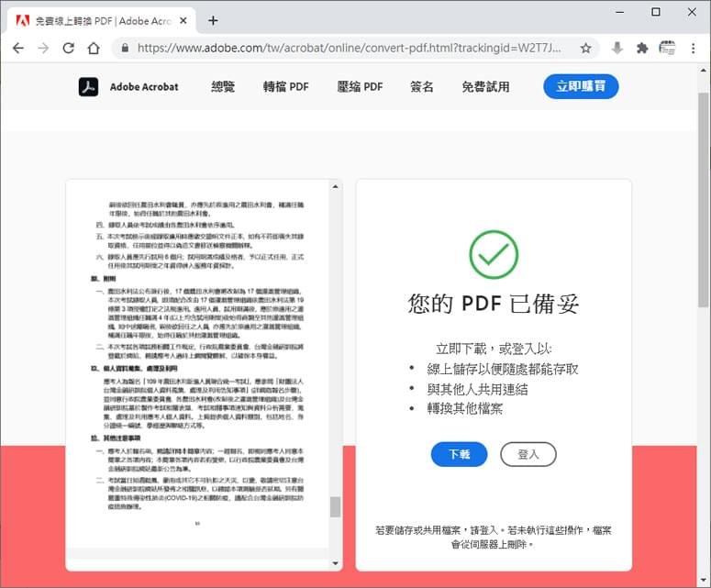Click the 若要儲存或共用檔案 notice text

point(494,537)
